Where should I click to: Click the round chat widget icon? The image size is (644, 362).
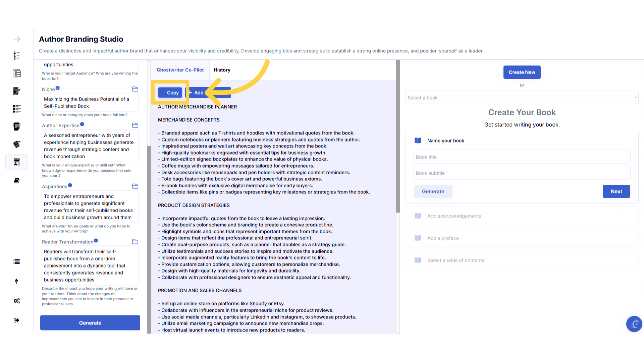coord(634,324)
